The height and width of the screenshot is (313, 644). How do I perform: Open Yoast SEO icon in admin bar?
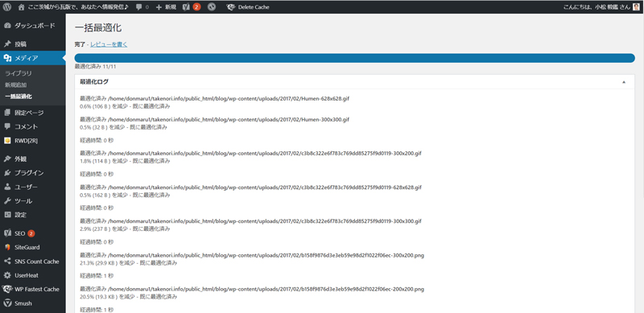point(186,7)
